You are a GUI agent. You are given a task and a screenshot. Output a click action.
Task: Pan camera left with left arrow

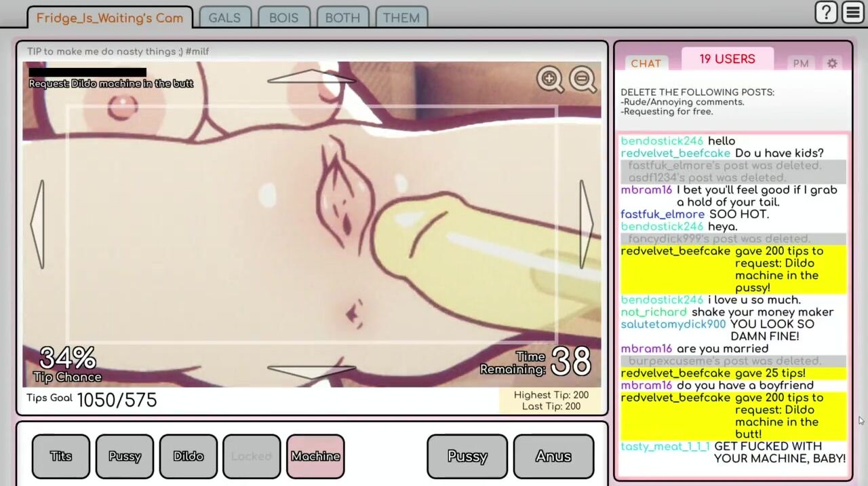click(x=38, y=224)
